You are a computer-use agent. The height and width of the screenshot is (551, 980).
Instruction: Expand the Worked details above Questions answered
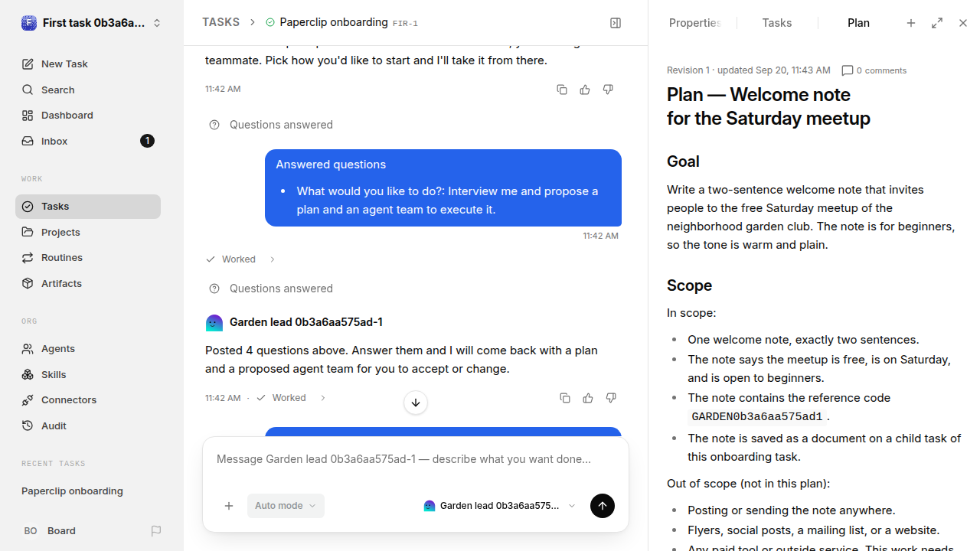pos(240,259)
